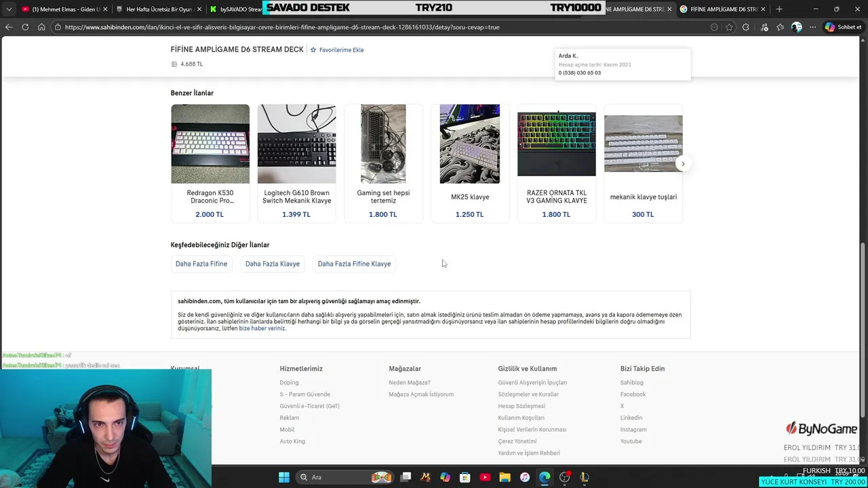Open Güvenli e-Ticaret (GeT) footer link
The height and width of the screenshot is (488, 868).
point(309,406)
